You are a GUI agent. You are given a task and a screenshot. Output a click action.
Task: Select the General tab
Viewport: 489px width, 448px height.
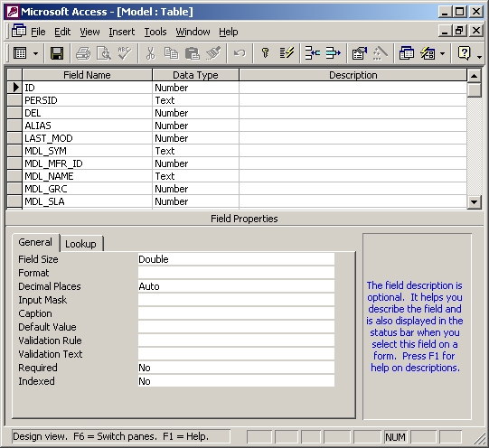35,242
